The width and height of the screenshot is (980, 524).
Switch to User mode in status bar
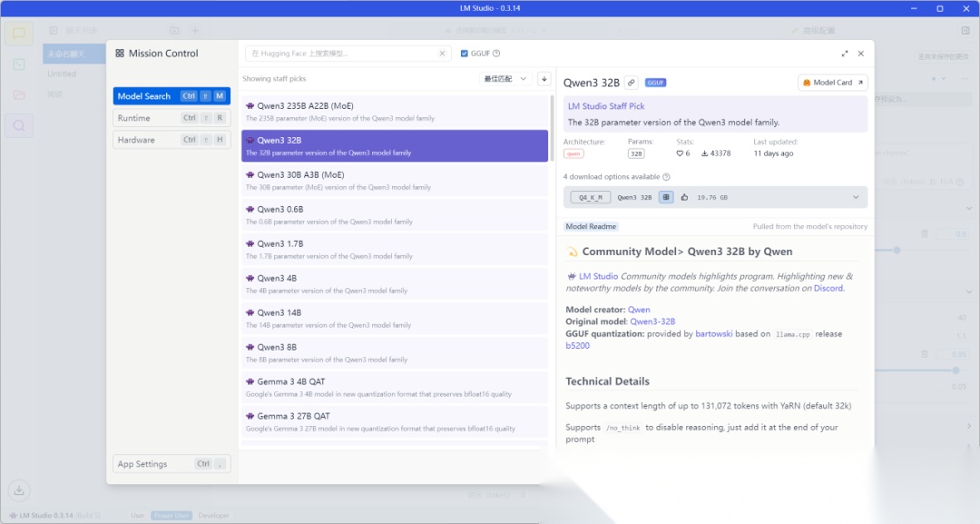138,515
